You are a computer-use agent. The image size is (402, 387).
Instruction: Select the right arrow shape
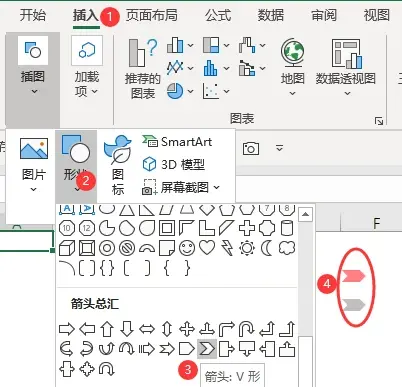click(67, 329)
